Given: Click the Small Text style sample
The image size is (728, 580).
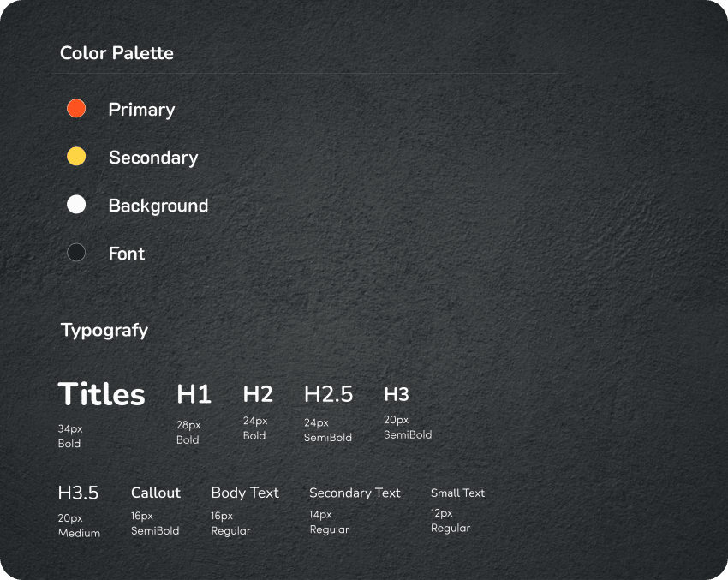Looking at the screenshot, I should 457,493.
